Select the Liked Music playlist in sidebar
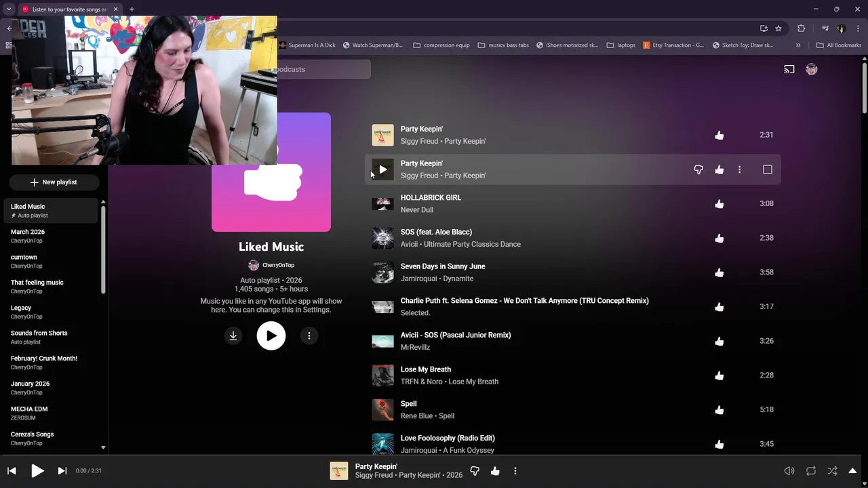Viewport: 868px width, 488px height. [51, 211]
